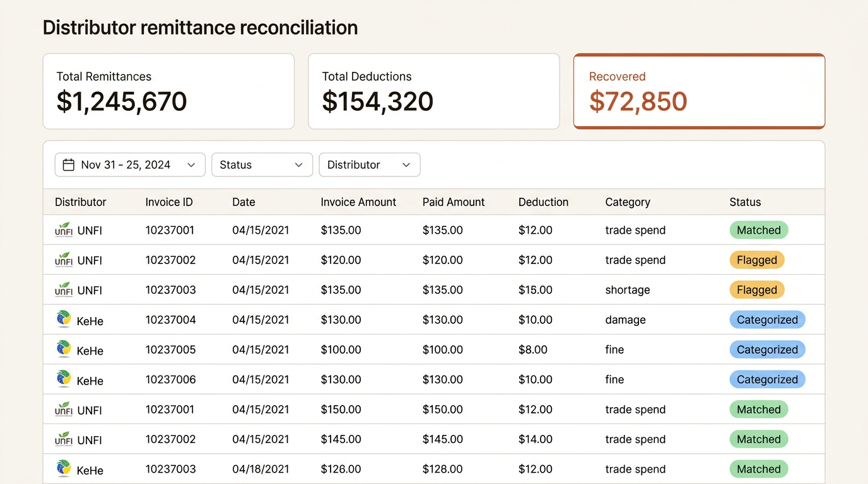Open the Total Remittances summary card
This screenshot has height=484, width=868.
[x=168, y=91]
